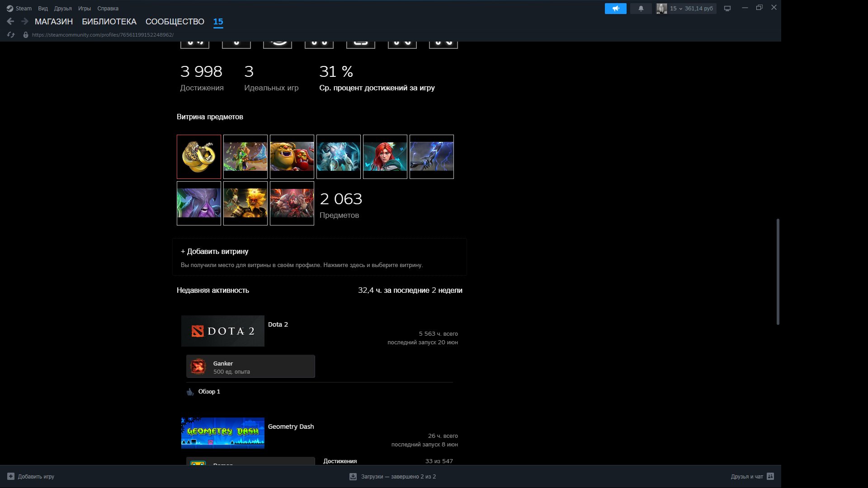Open the Друзья menu

click(x=63, y=9)
